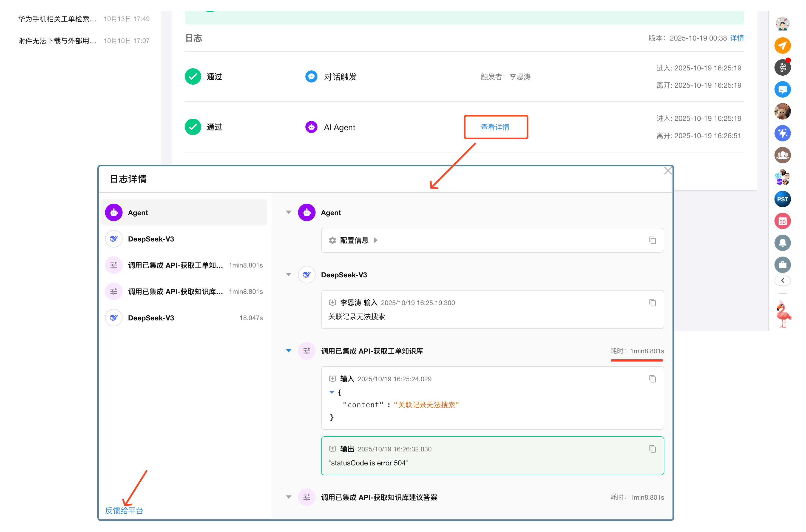
Task: Copy the 李恩涛 输入 message content
Action: (652, 303)
